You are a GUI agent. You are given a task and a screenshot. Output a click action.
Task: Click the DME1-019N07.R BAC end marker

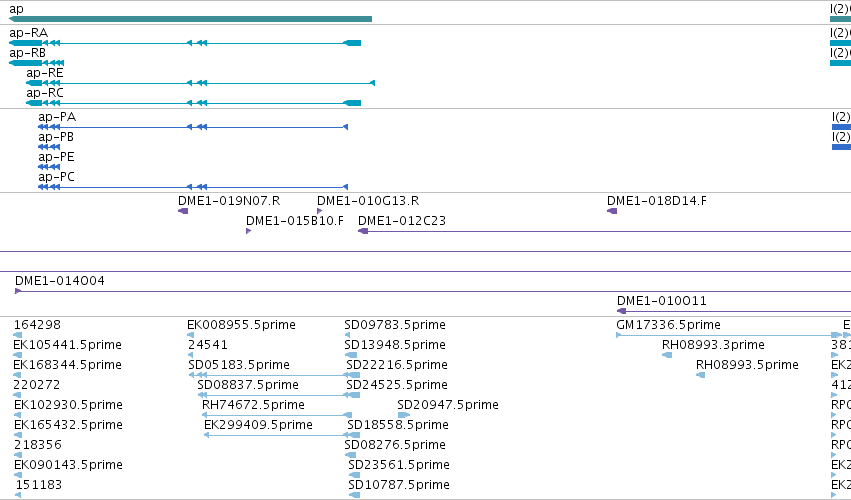click(183, 211)
